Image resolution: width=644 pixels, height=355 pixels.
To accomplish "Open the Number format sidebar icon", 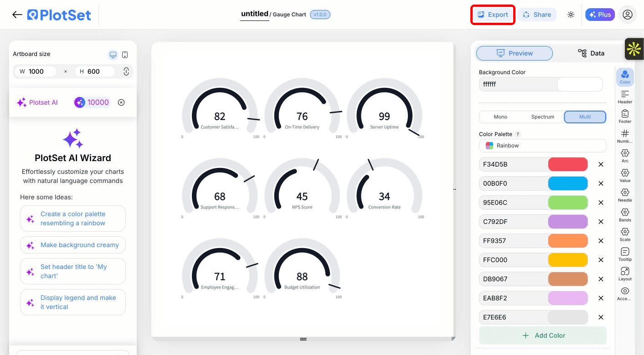I will coord(625,136).
